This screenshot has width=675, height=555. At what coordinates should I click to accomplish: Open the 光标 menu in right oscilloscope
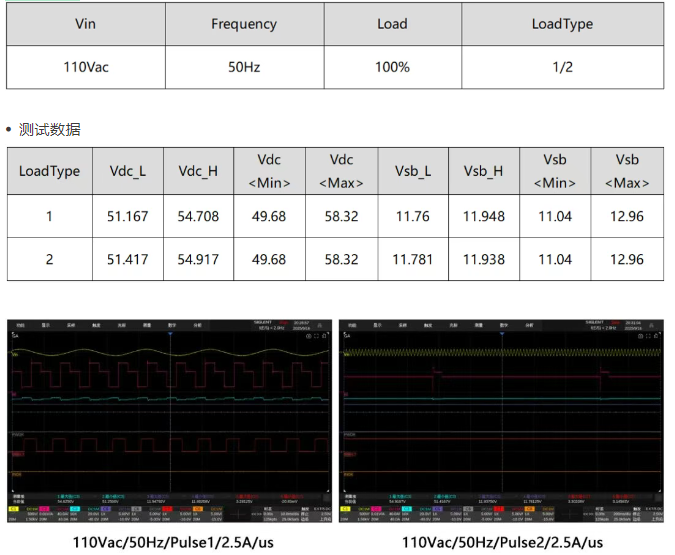click(x=453, y=324)
